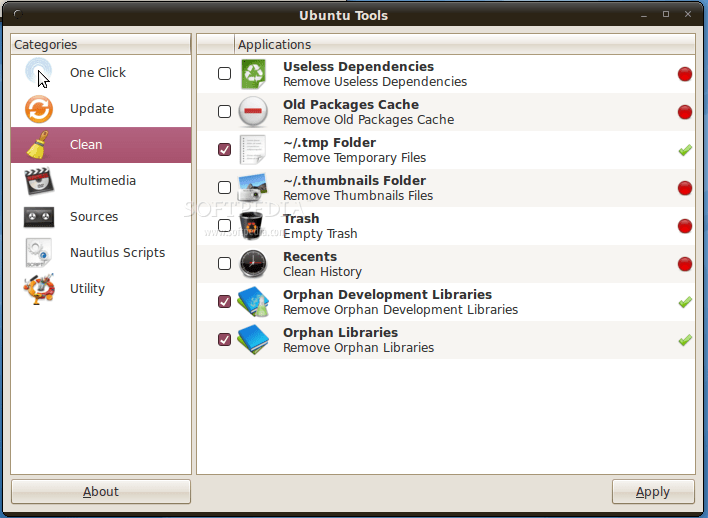Click green checkmark for Orphan Libraries row
This screenshot has height=518, width=708.
point(685,340)
